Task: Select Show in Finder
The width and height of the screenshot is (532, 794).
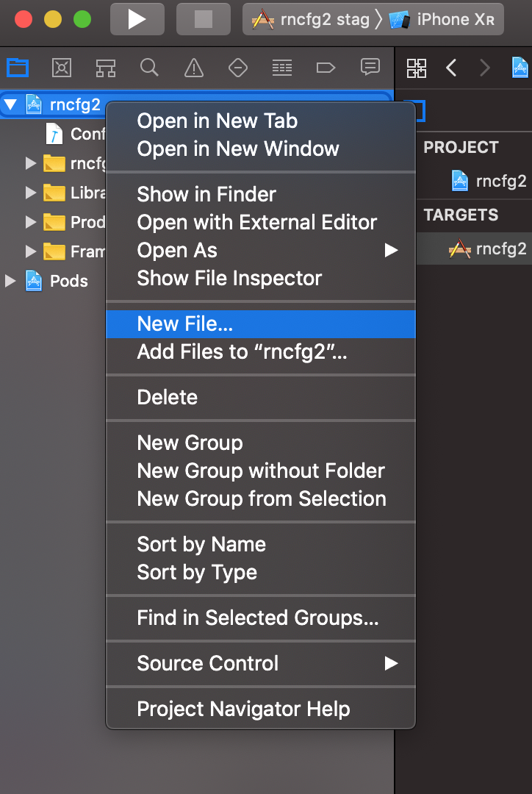Action: [x=206, y=194]
